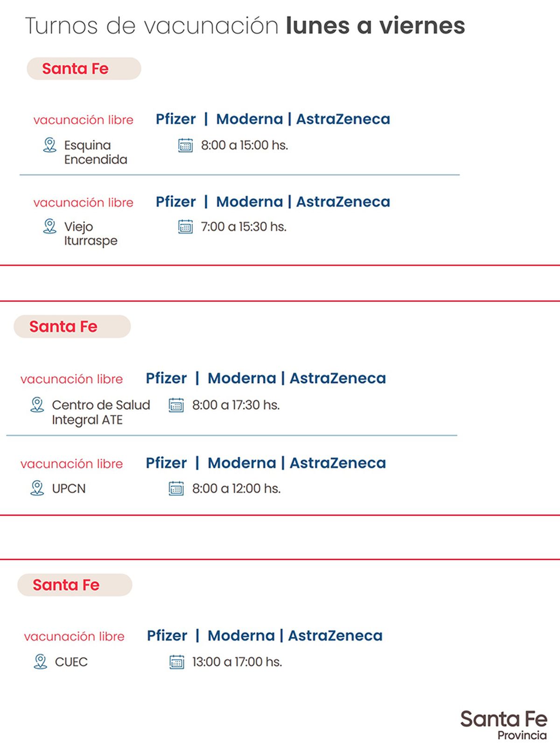Click the location pin beside Esquina Encendida

tap(49, 145)
